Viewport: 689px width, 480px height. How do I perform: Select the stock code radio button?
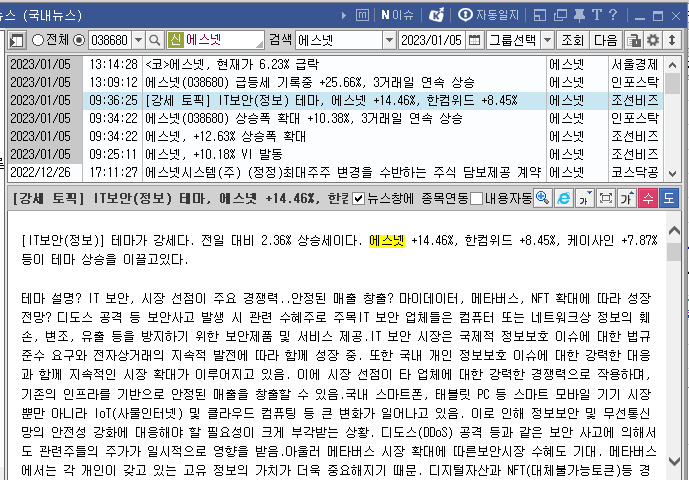pos(79,40)
